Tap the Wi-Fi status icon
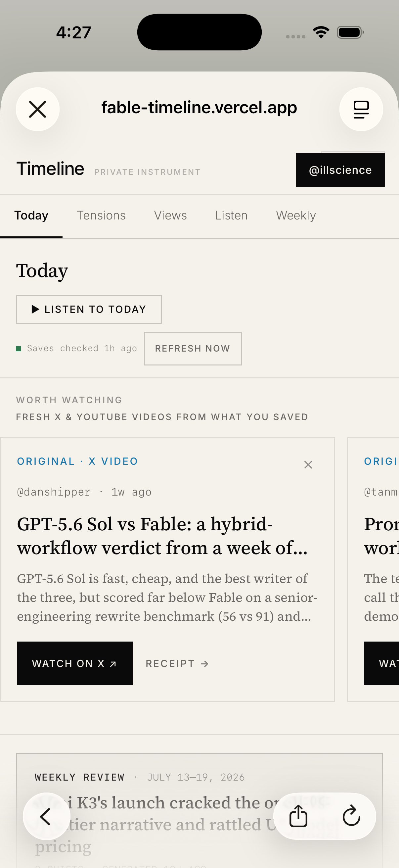This screenshot has width=399, height=868. (x=321, y=32)
